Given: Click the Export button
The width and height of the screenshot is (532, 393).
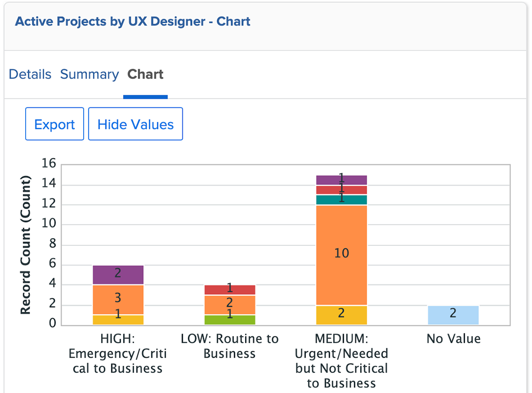Looking at the screenshot, I should click(x=55, y=124).
